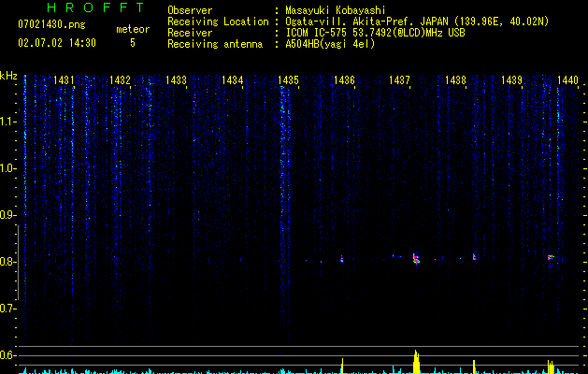The width and height of the screenshot is (588, 374).
Task: Select the file name 07021430.png
Action: point(51,25)
